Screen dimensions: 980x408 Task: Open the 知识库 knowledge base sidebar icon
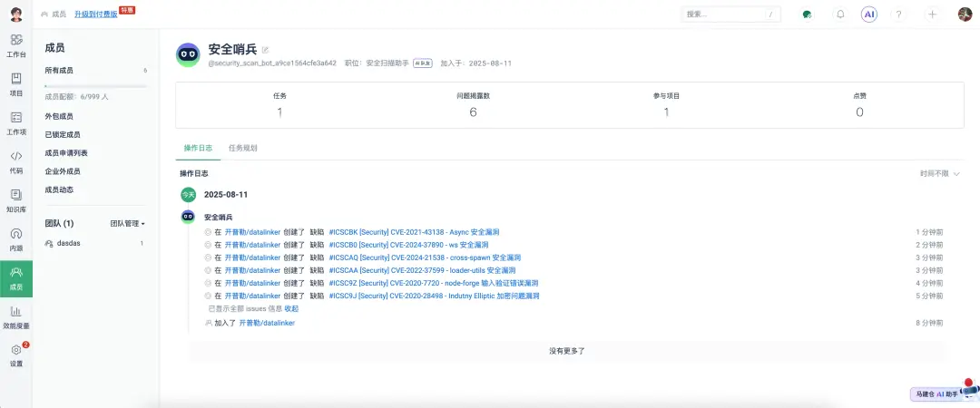coord(16,200)
